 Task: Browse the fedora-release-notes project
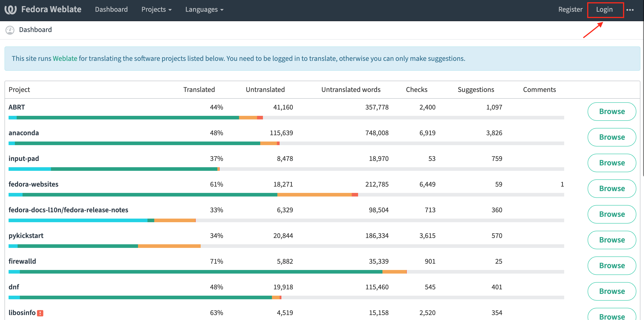click(612, 214)
